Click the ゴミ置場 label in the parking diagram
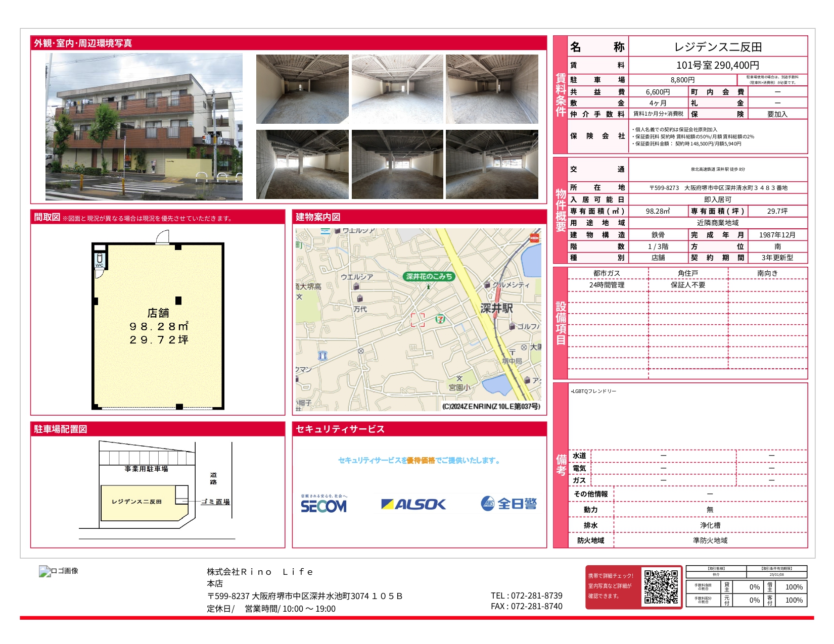Viewport: 834px width, 644px height. (x=215, y=502)
